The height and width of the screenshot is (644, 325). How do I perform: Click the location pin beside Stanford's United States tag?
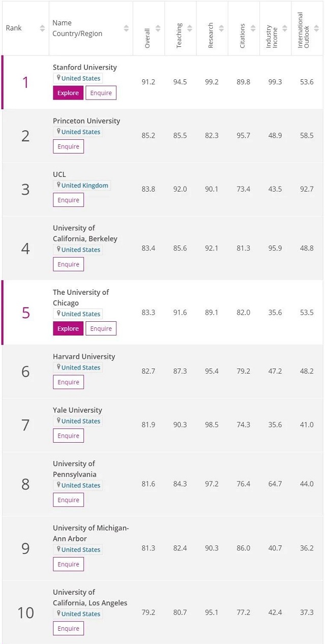point(57,78)
